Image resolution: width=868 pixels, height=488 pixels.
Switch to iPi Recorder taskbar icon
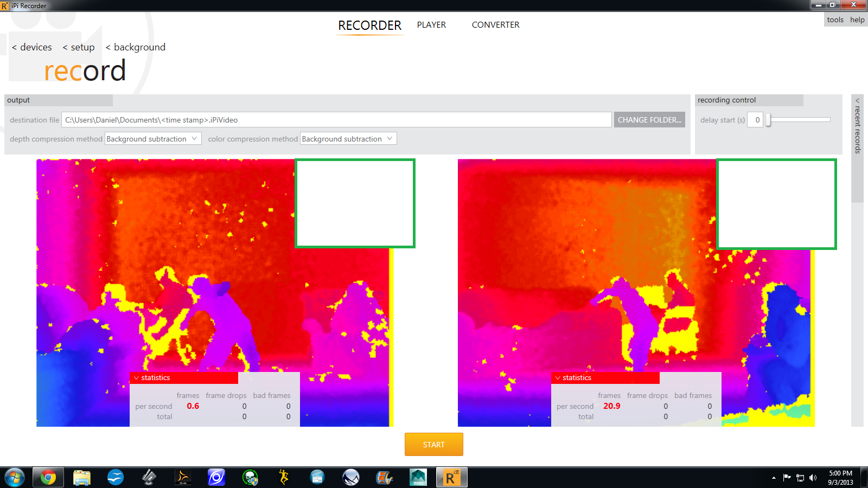451,478
